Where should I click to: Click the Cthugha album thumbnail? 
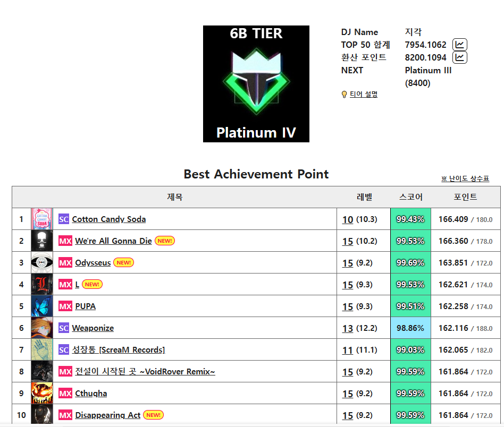(x=42, y=393)
